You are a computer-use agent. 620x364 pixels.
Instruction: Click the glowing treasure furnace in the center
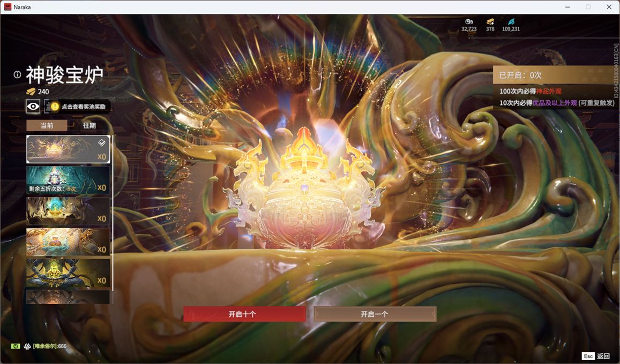(x=304, y=189)
